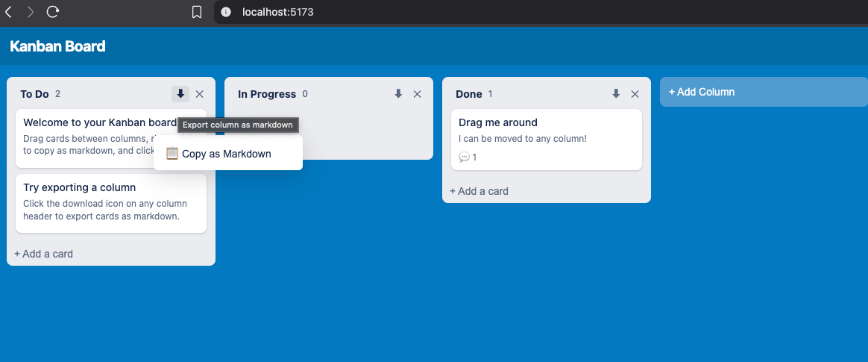Remove the In Progress column

(418, 94)
